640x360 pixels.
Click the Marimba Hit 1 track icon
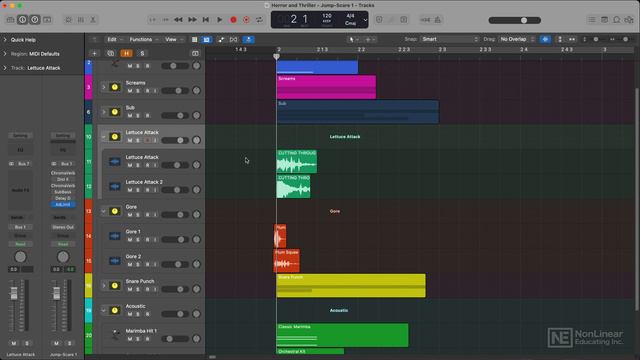point(116,335)
